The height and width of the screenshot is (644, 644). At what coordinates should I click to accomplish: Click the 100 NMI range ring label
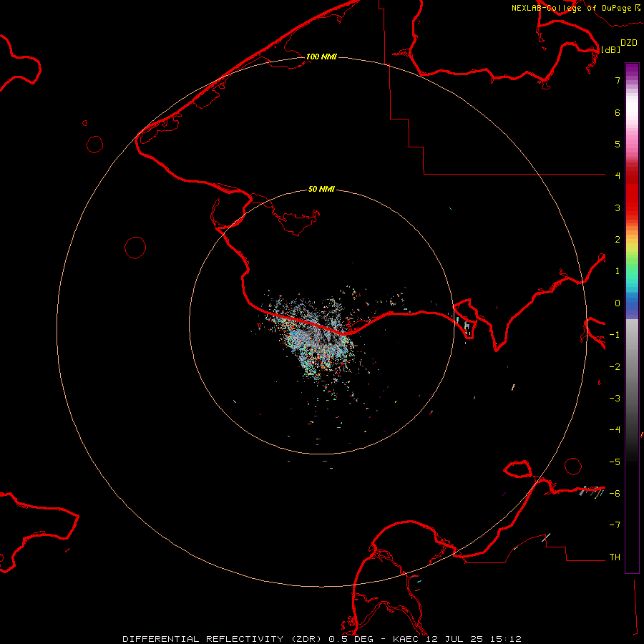[321, 57]
